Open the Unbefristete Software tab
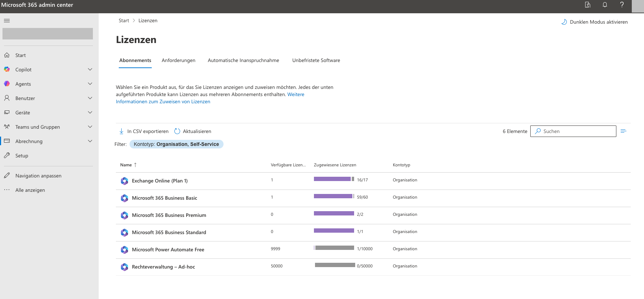644x299 pixels. point(316,60)
